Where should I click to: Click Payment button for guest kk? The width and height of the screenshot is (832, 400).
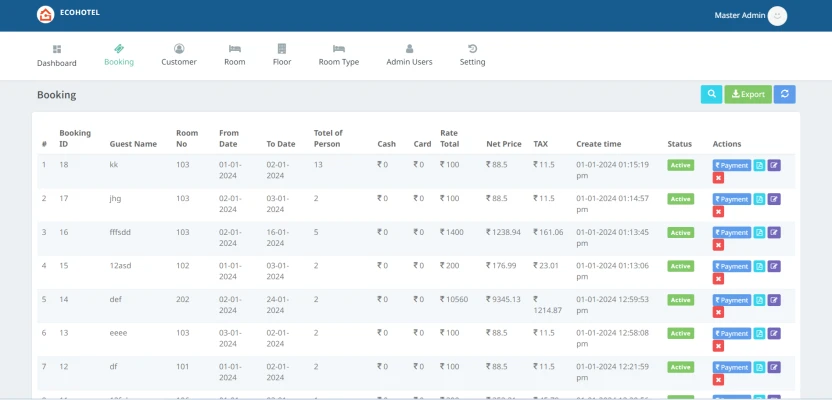click(x=731, y=165)
